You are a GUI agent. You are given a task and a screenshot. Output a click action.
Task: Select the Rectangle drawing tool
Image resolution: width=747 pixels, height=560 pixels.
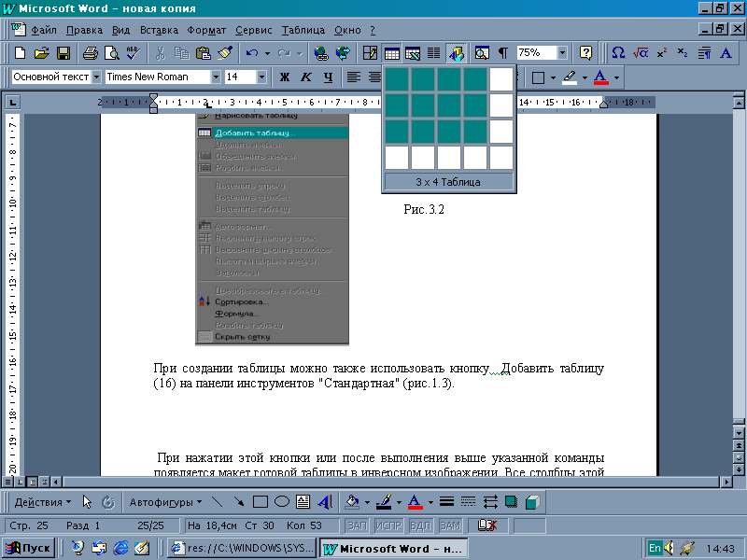pos(261,502)
